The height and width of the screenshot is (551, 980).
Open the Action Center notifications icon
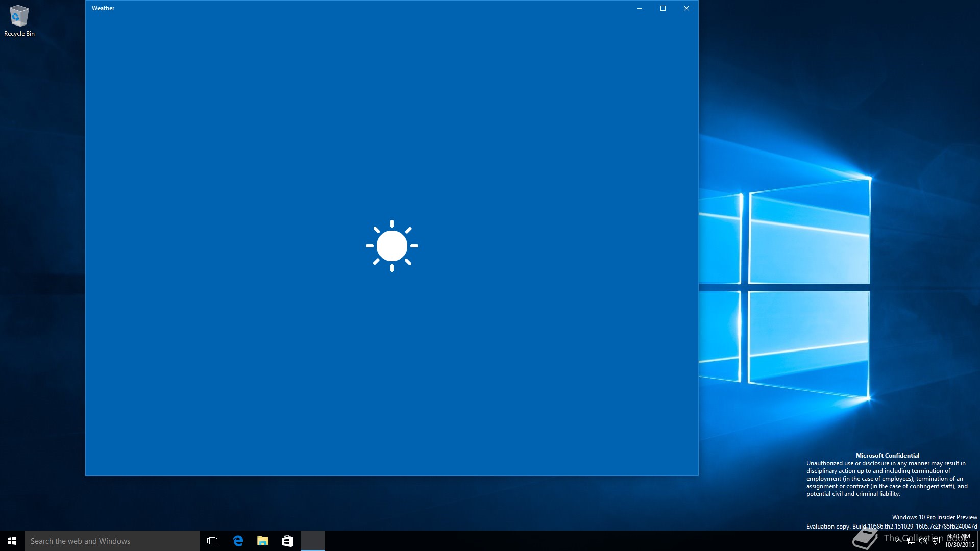click(935, 541)
